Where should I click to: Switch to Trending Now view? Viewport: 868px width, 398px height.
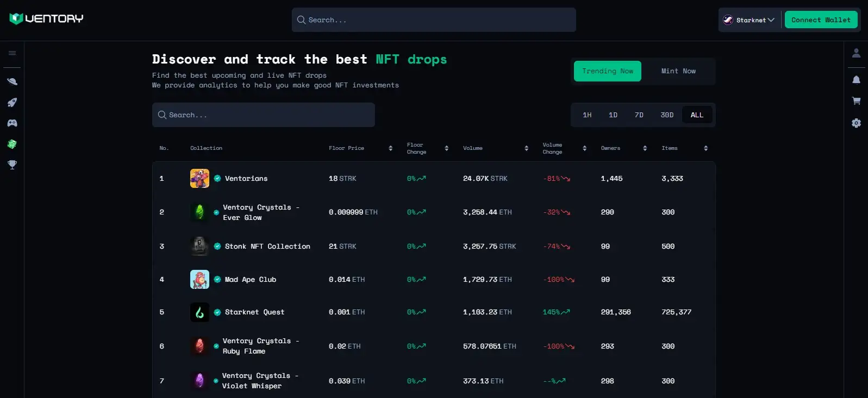click(607, 71)
